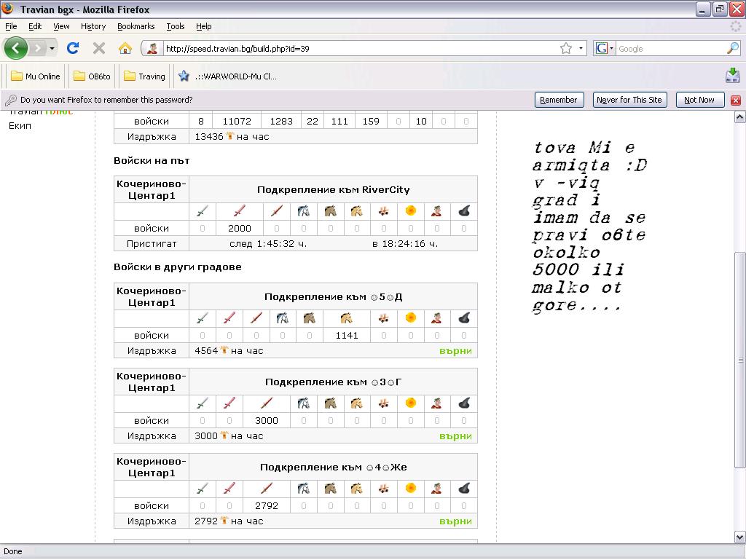The height and width of the screenshot is (560, 746).
Task: Close the password notification bar
Action: click(736, 100)
